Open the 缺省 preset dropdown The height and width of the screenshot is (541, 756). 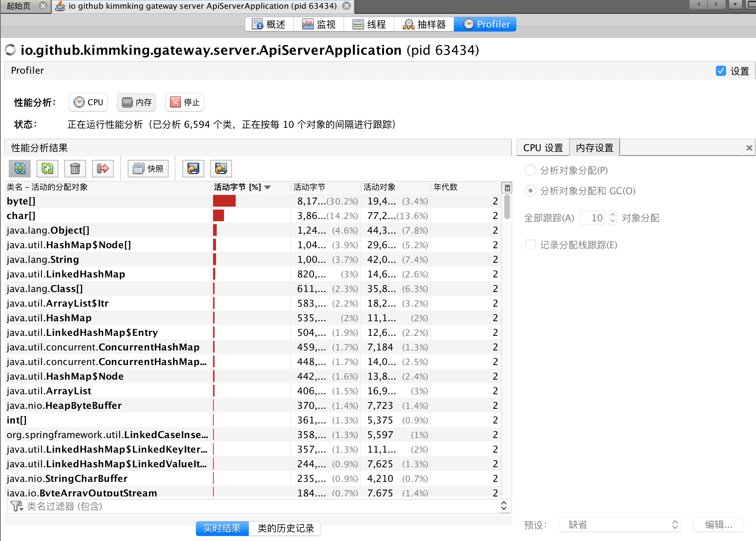pos(620,525)
